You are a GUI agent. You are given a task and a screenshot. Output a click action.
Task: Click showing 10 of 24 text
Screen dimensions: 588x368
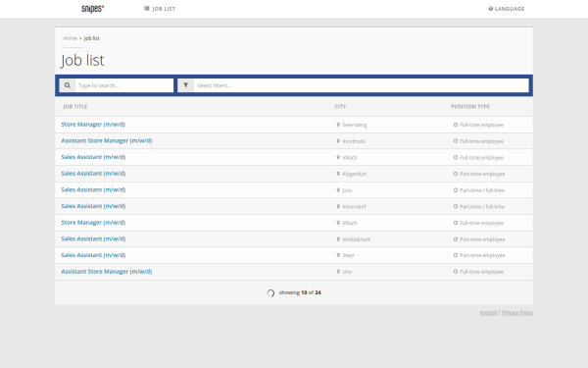300,292
